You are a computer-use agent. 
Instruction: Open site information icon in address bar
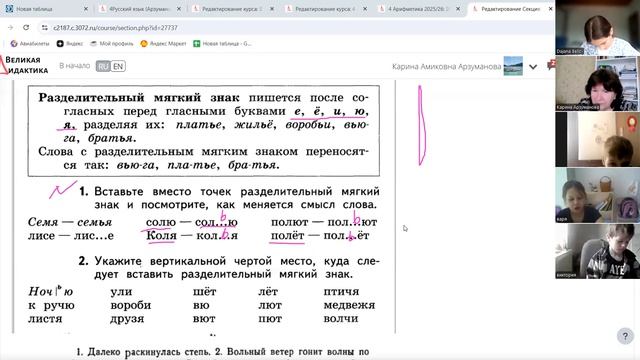[x=44, y=28]
